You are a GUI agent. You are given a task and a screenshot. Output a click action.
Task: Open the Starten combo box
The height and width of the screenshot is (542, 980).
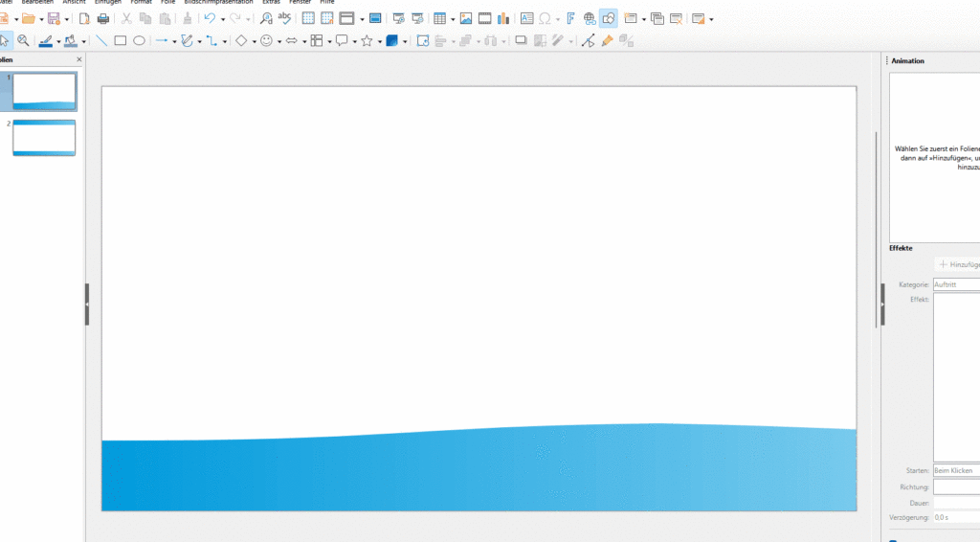click(955, 471)
